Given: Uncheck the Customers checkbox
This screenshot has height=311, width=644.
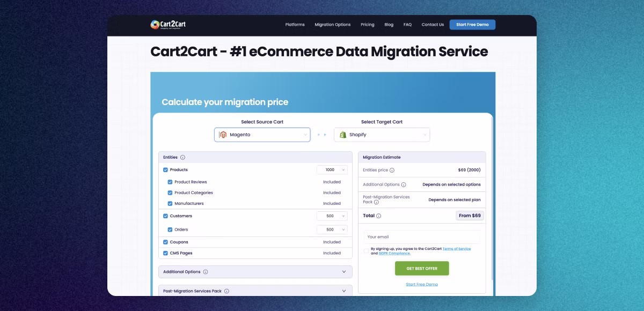Looking at the screenshot, I should point(165,216).
